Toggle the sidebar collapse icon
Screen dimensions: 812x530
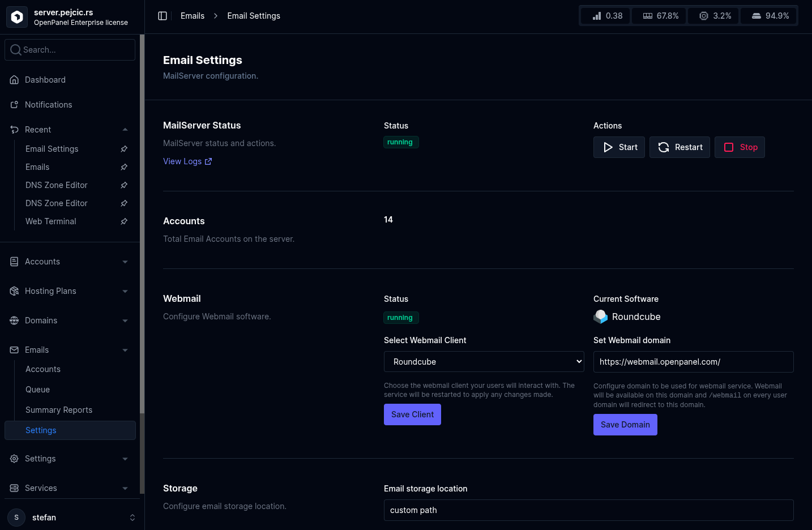click(163, 16)
